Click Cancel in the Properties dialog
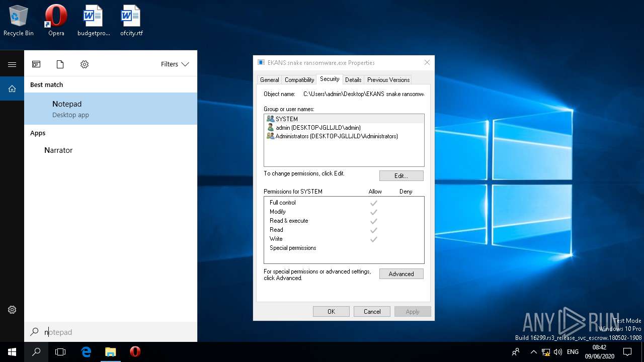Screen dimensions: 644x362 point(372,312)
